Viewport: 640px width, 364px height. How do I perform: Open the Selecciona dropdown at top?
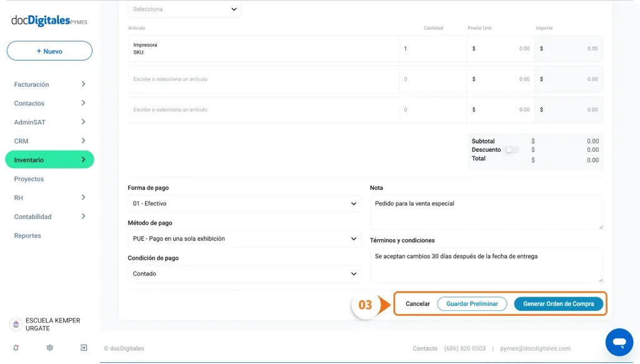184,9
